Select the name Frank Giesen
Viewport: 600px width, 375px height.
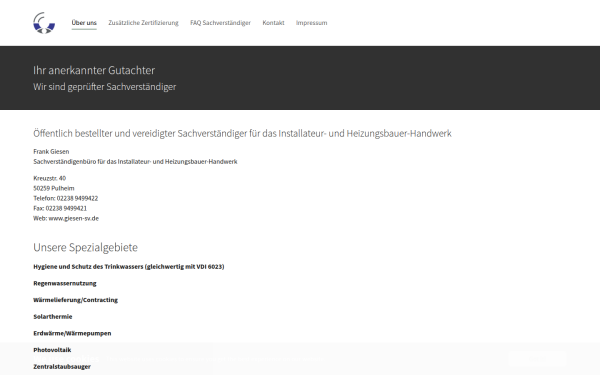coord(51,152)
